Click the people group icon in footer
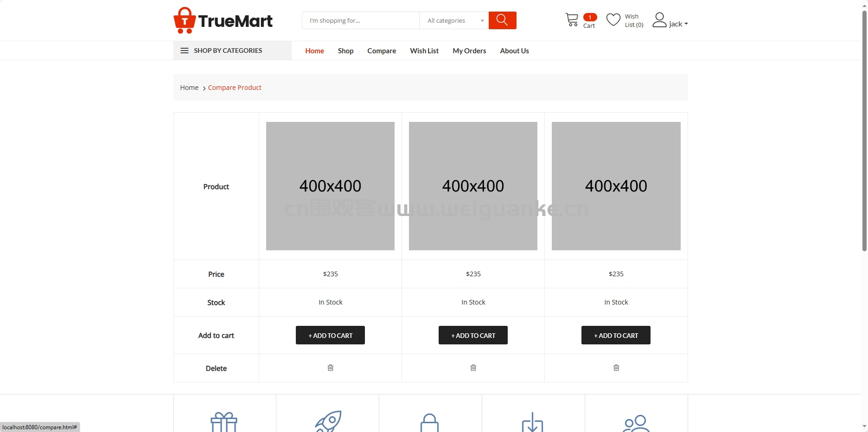The width and height of the screenshot is (868, 432). coord(636,423)
